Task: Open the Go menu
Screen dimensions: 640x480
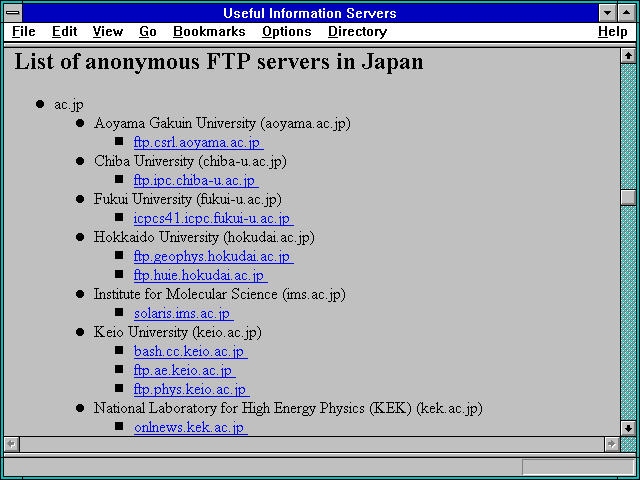Action: pos(147,32)
